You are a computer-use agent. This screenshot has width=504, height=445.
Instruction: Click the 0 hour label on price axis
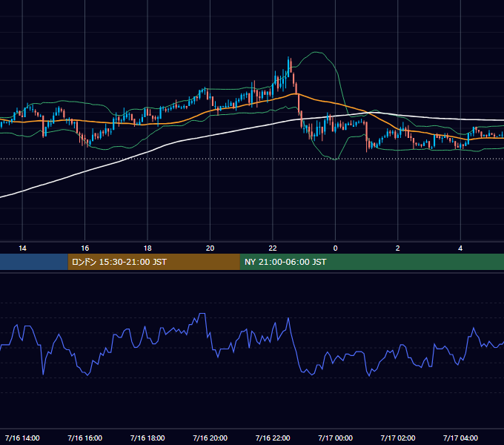pos(335,248)
